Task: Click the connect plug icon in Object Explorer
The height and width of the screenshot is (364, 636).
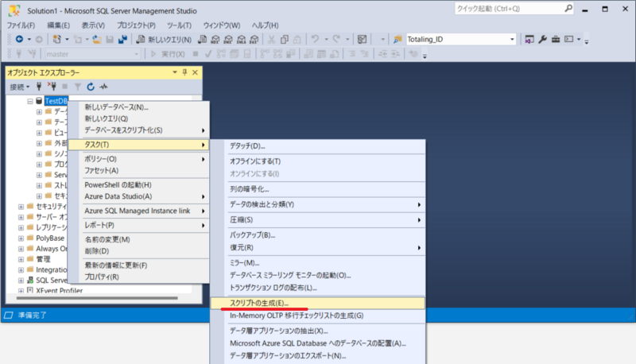Action: point(39,87)
